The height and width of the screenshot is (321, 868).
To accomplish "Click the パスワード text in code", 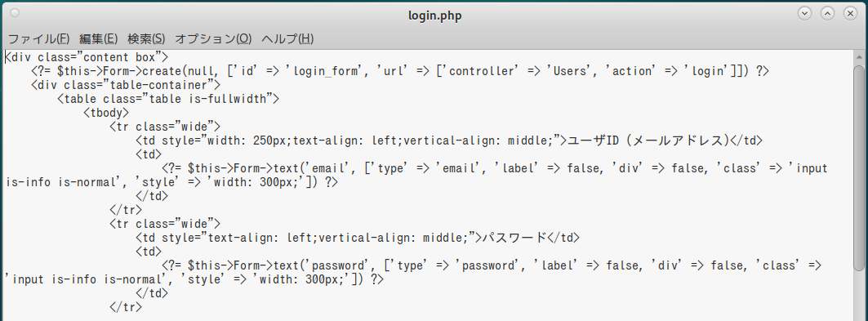I will 514,238.
